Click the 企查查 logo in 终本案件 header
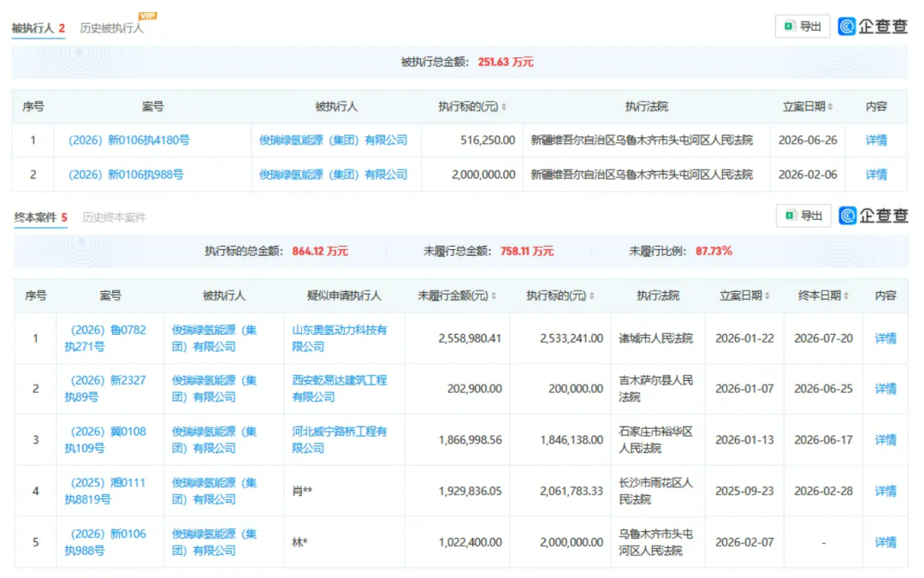This screenshot has width=924, height=578. tap(874, 215)
